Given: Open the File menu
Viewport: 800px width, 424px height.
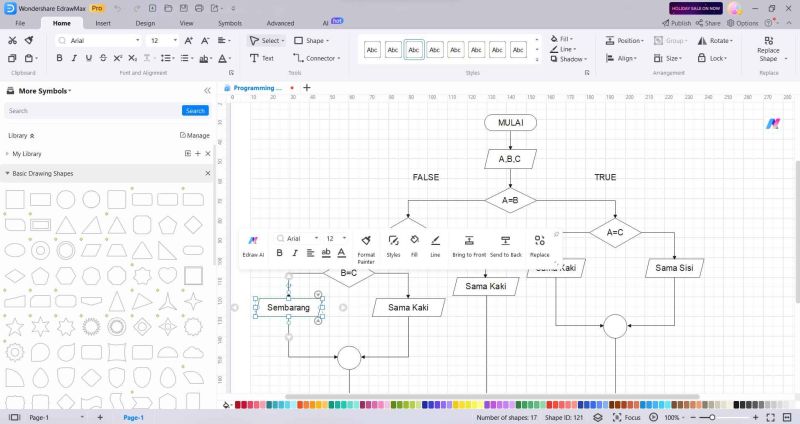Looking at the screenshot, I should [x=20, y=23].
